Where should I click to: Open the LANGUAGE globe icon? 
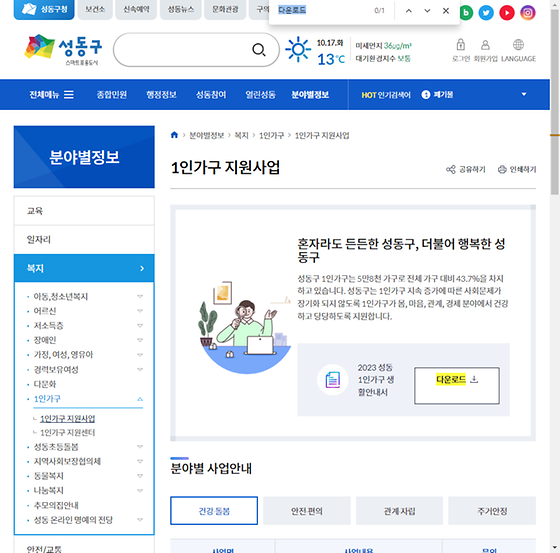518,45
